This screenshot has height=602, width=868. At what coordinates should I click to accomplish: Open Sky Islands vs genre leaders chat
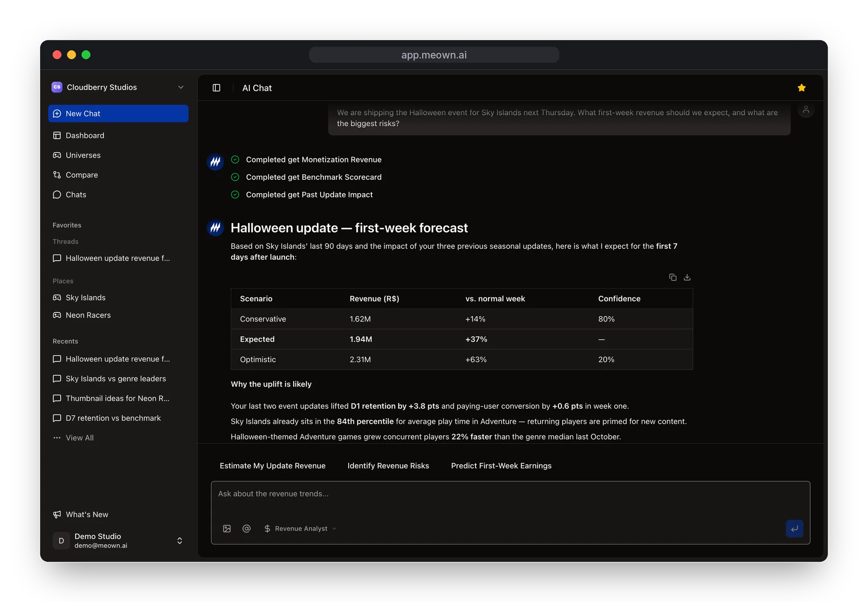click(118, 379)
